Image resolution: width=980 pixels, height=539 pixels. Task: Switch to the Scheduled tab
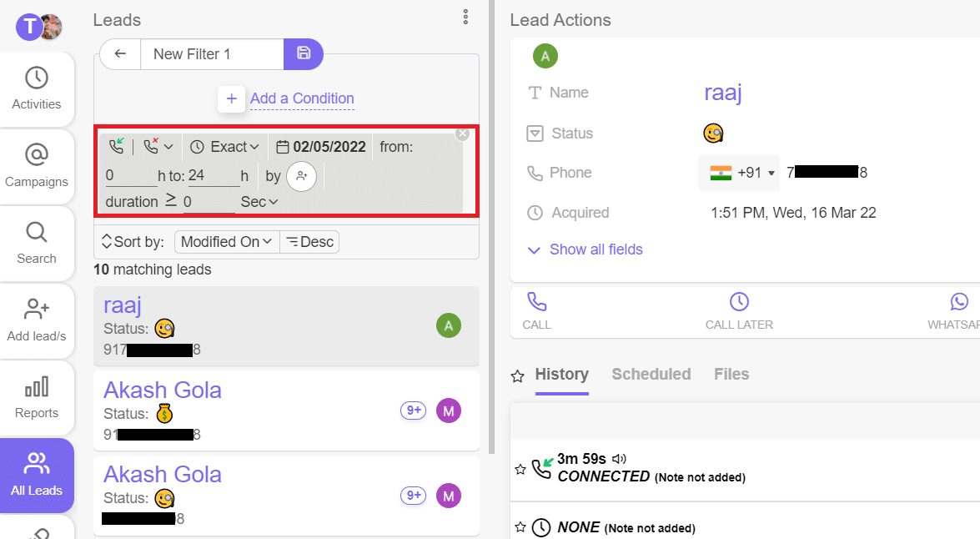(x=651, y=375)
